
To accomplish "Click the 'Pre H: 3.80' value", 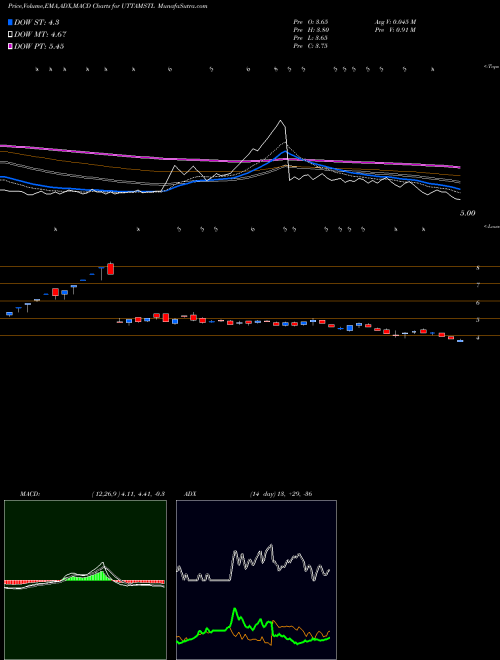I will 311,30.
